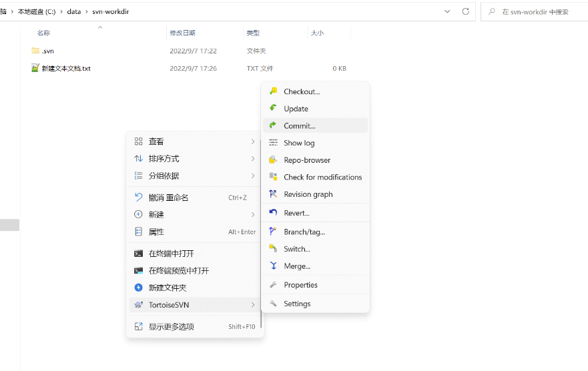Click the TortoiseSVN turtle icon
This screenshot has height=371, width=588.
(138, 305)
